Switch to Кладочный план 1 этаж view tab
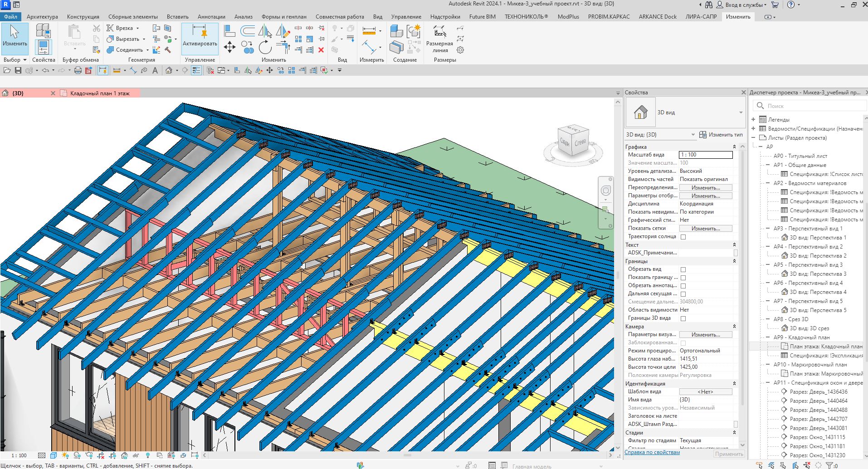The width and height of the screenshot is (868, 469). coord(100,93)
